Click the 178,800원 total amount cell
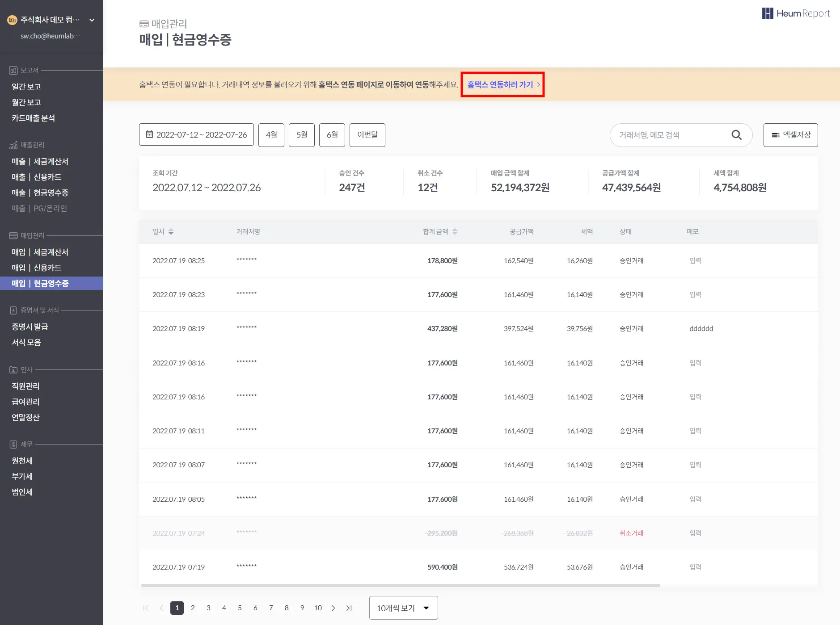Image resolution: width=840 pixels, height=625 pixels. point(442,261)
